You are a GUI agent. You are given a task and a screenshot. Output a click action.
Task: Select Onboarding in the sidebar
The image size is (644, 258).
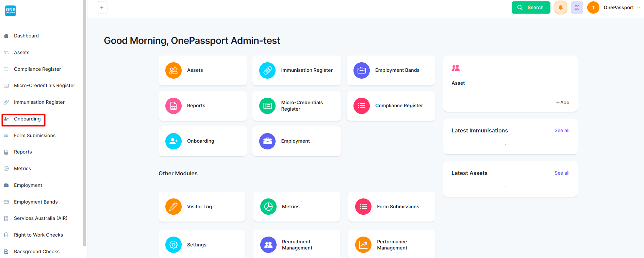[27, 119]
